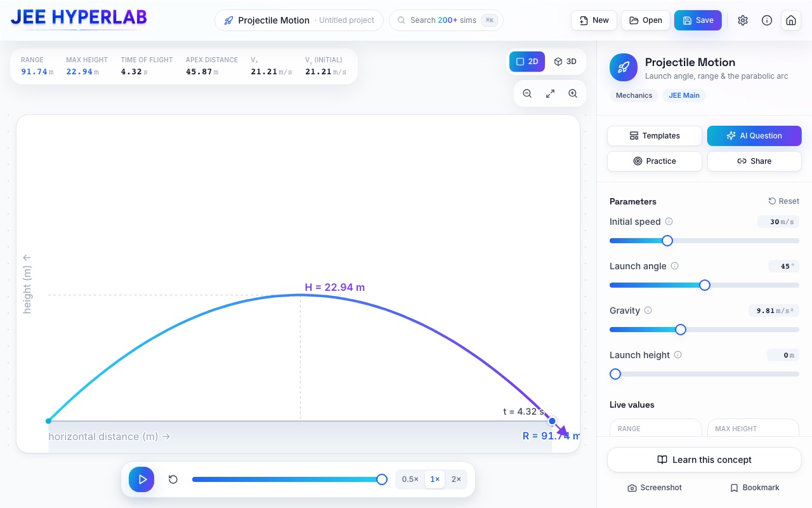The width and height of the screenshot is (812, 508).
Task: Restart the simulation with reset arrow icon
Action: (x=173, y=479)
